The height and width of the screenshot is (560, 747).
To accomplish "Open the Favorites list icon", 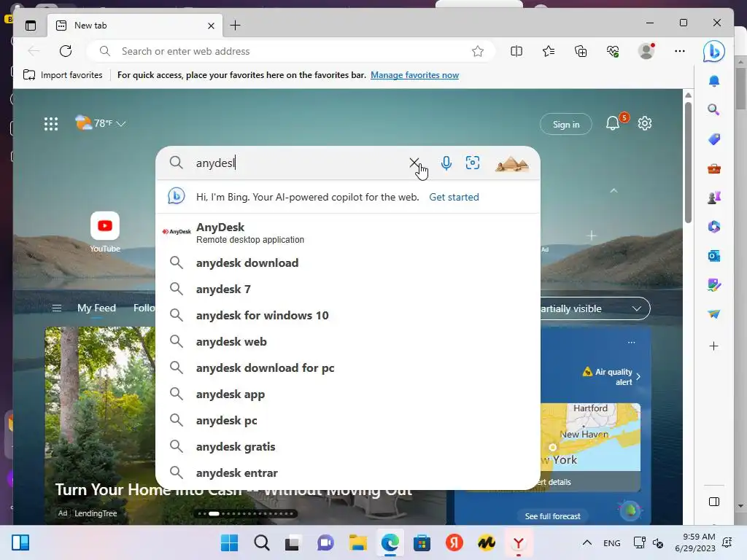I will pyautogui.click(x=549, y=51).
